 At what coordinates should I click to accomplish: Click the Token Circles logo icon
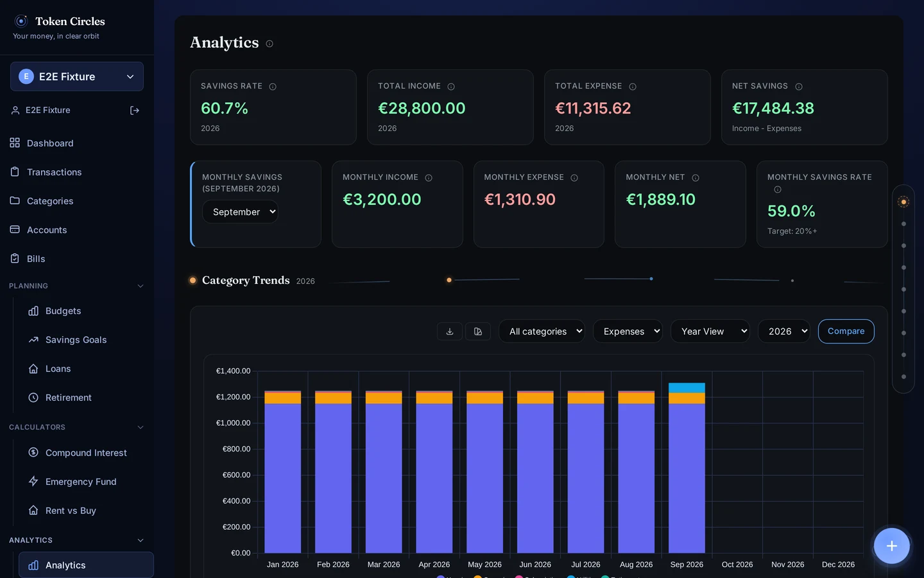click(21, 21)
